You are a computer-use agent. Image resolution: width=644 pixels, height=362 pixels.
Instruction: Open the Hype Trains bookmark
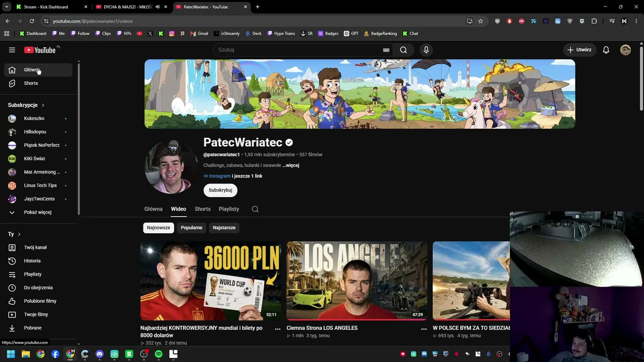pyautogui.click(x=281, y=34)
